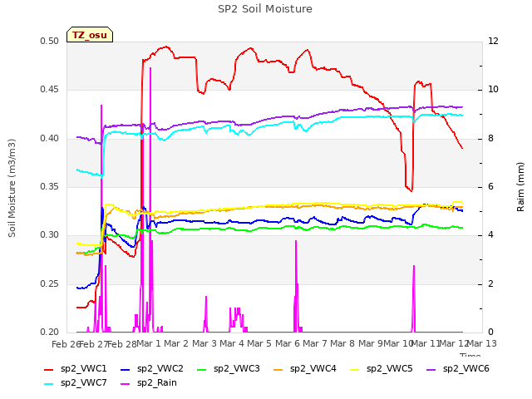Click the 8 right axis tick label
532x399 pixels.
(x=491, y=139)
